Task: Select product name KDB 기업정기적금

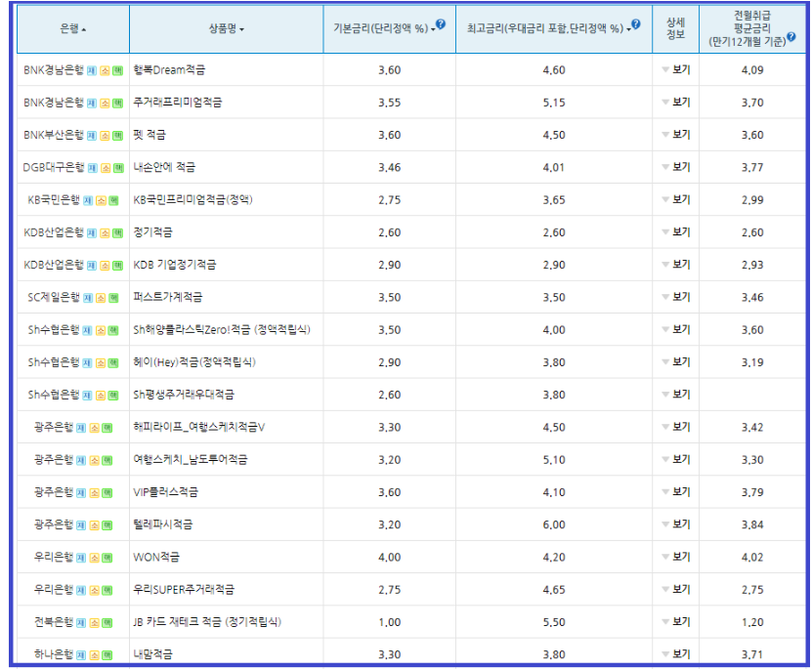Action: coord(175,265)
